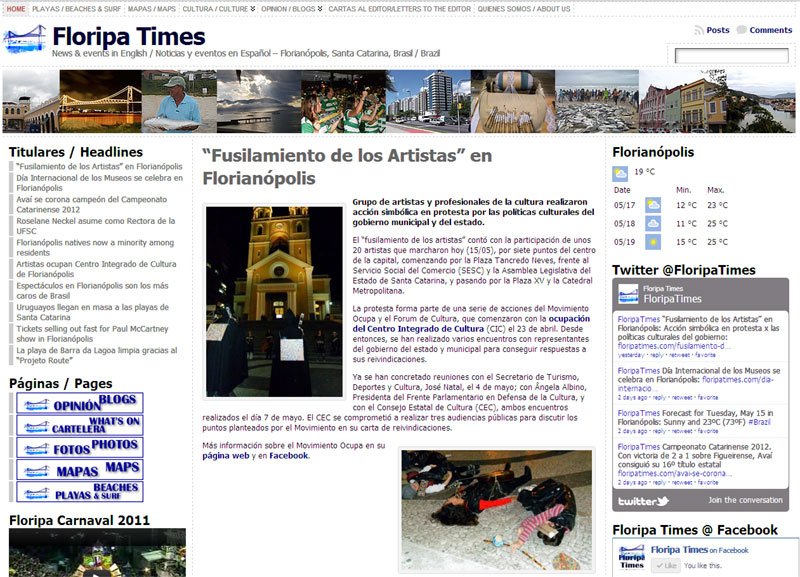Click the green-striped football fans banner photo
The width and height of the screenshot is (800, 577).
point(344,102)
